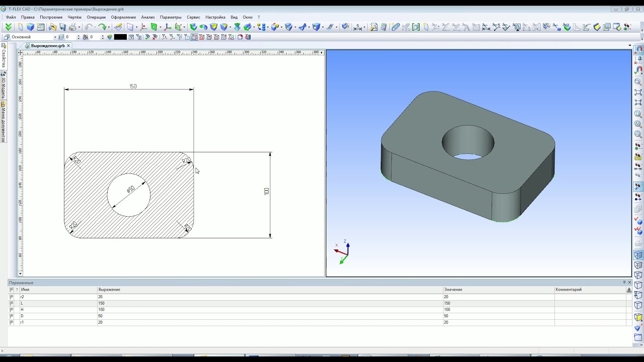Open the Анализ menu
Screen dimensions: 644x362
coord(148,17)
